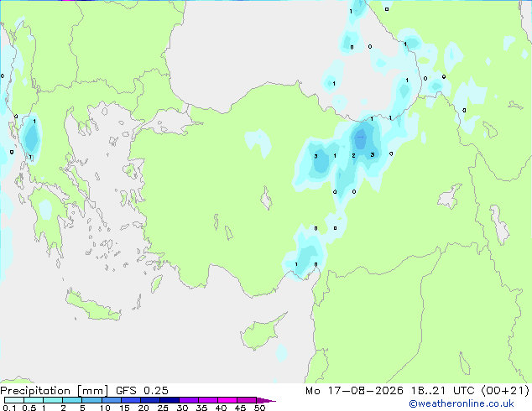Click the "Mo 17-08-2026" date text

(x=354, y=391)
